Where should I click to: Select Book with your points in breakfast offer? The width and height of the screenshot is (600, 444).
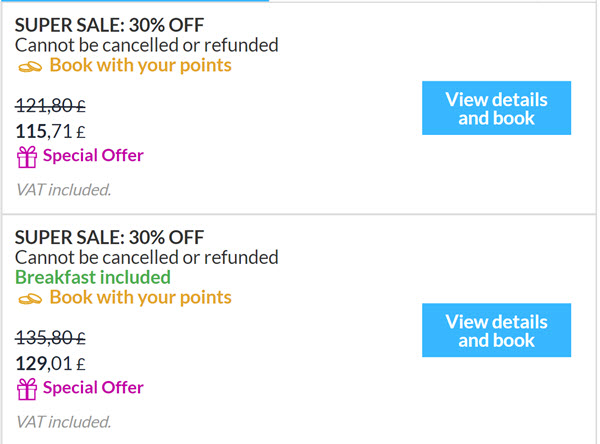140,297
